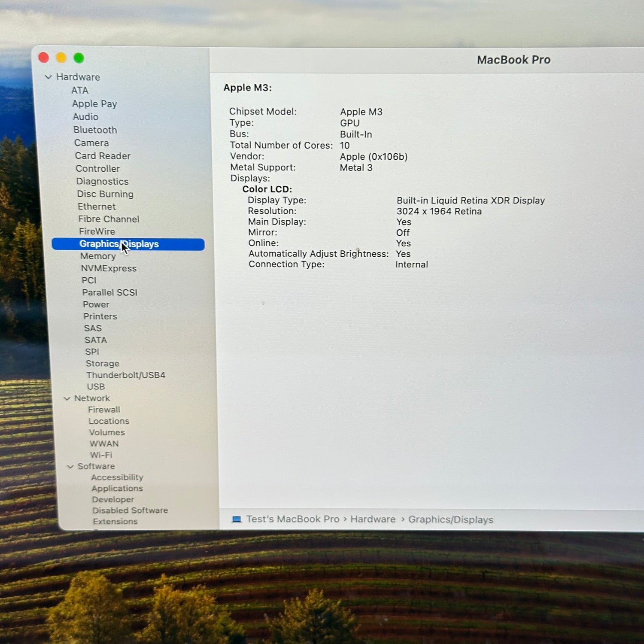Click the yellow minimize window button

pyautogui.click(x=61, y=58)
